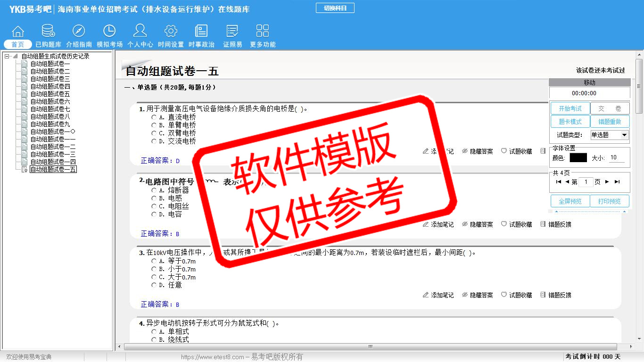644x362 pixels.
Task: Hide answer via 隐藏答案 eye for question 2
Action: click(x=465, y=224)
